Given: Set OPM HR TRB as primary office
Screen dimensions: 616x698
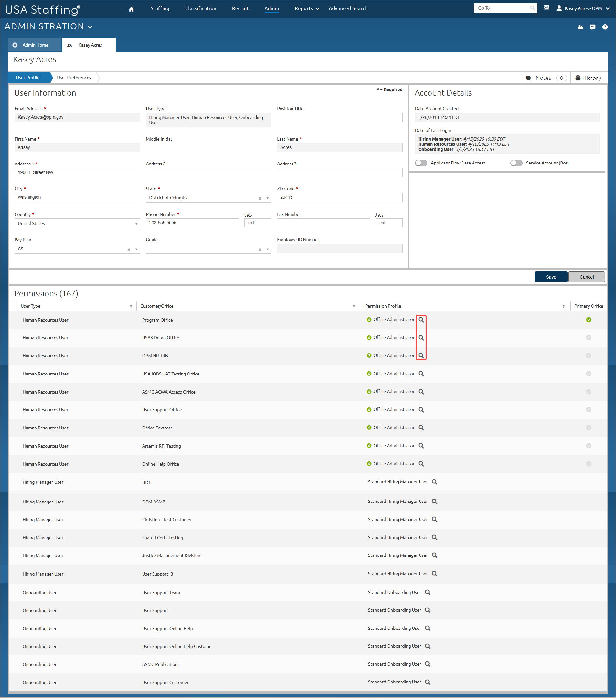Looking at the screenshot, I should 589,355.
